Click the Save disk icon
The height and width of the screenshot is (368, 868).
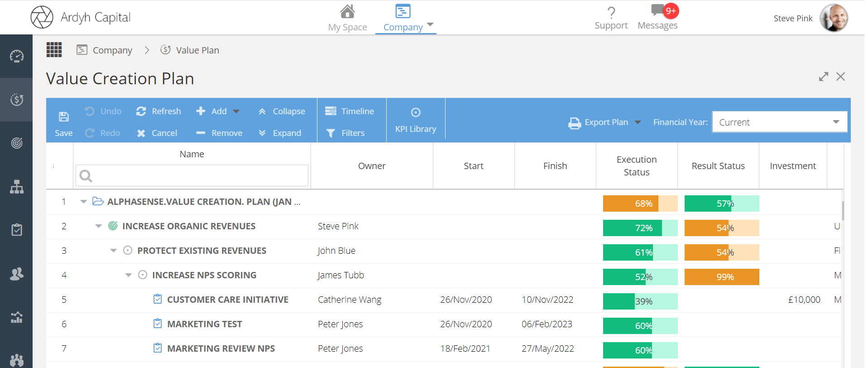(64, 117)
